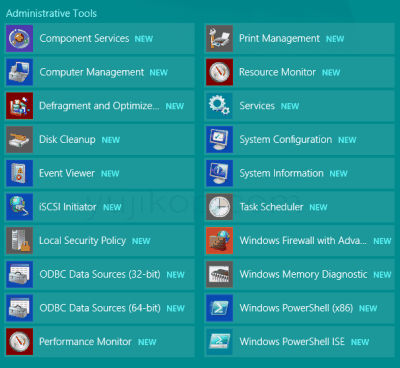
Task: Choose the Windows PowerShell ISE label
Action: [x=292, y=342]
